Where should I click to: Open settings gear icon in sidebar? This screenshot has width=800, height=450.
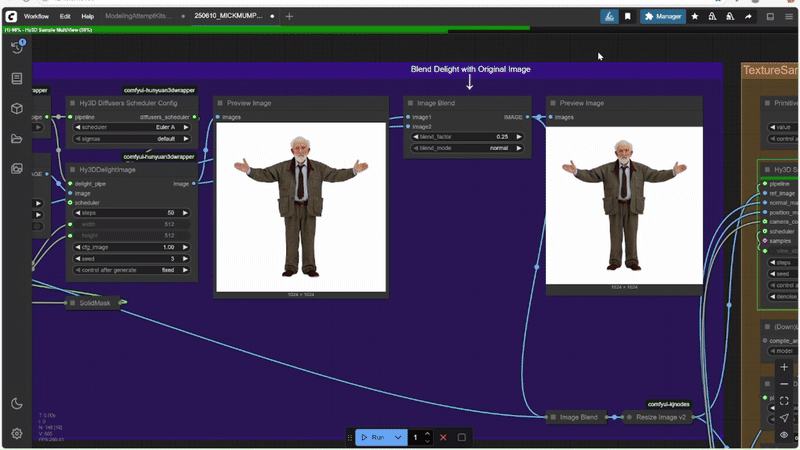click(17, 433)
